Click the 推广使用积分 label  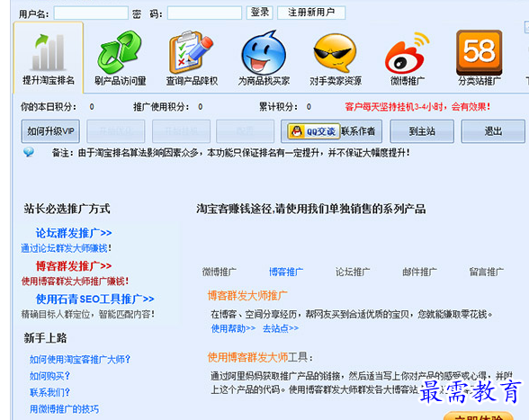(161, 107)
